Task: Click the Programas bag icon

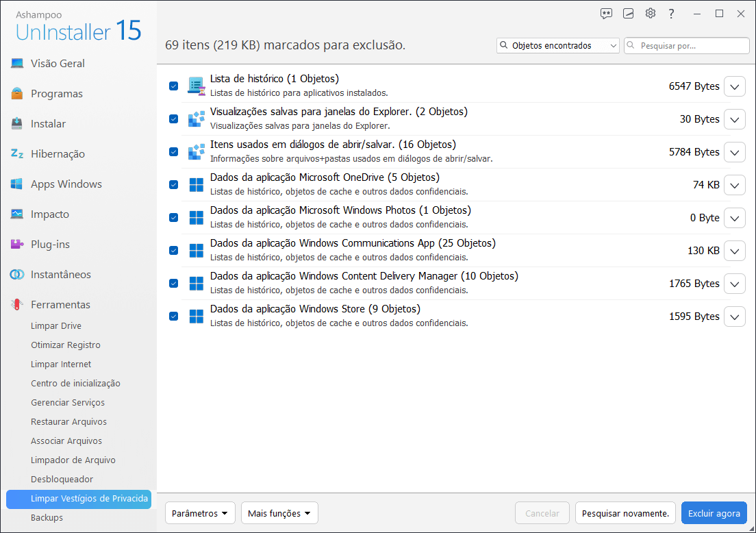Action: click(17, 93)
